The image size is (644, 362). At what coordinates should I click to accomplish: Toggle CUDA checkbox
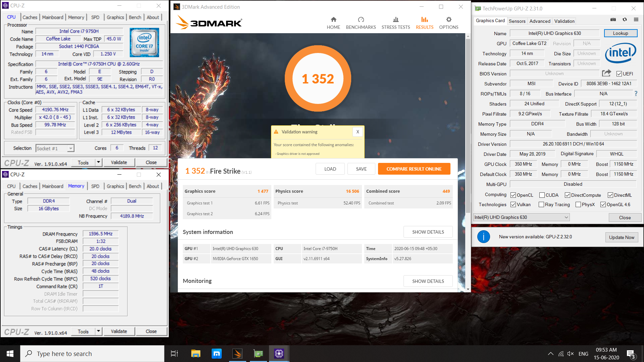tap(542, 195)
